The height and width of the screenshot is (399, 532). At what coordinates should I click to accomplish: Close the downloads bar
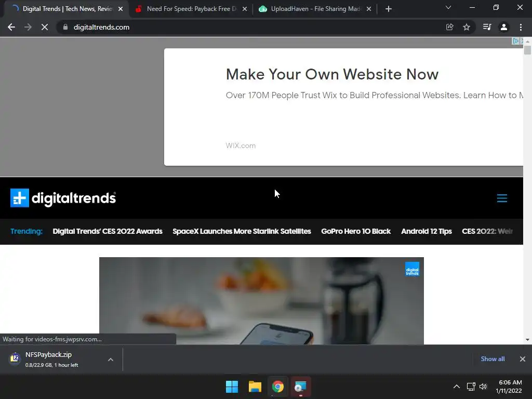(523, 359)
